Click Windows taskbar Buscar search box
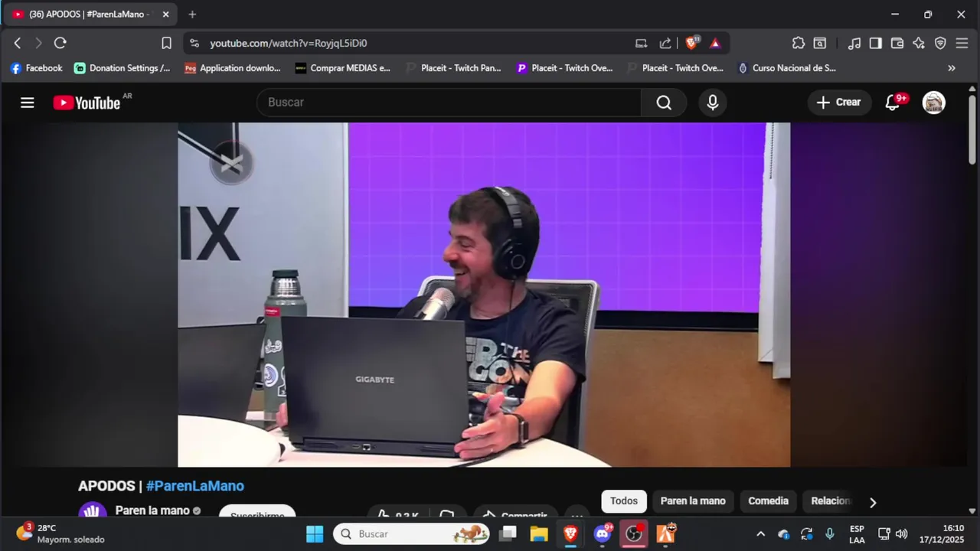This screenshot has height=551, width=980. click(411, 533)
